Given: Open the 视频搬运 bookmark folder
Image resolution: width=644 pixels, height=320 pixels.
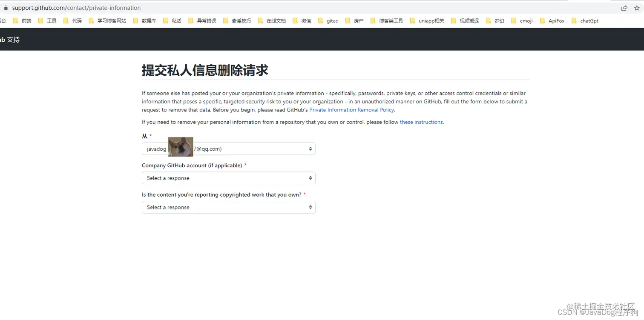Looking at the screenshot, I should click(x=465, y=20).
